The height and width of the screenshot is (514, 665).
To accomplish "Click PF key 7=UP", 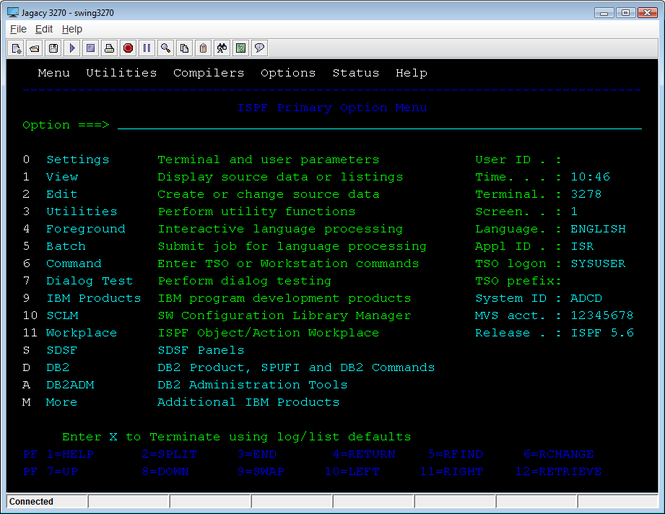I will click(x=62, y=472).
